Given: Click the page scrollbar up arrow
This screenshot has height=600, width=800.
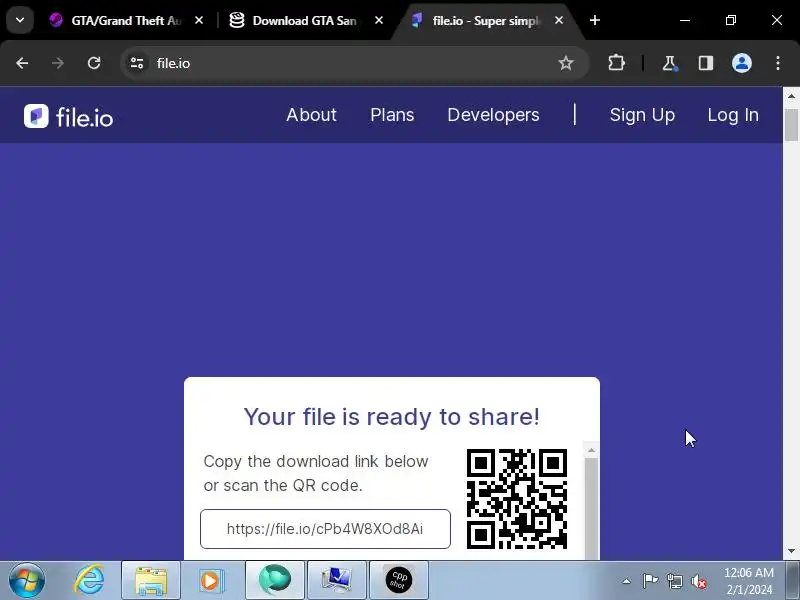Looking at the screenshot, I should tap(791, 95).
